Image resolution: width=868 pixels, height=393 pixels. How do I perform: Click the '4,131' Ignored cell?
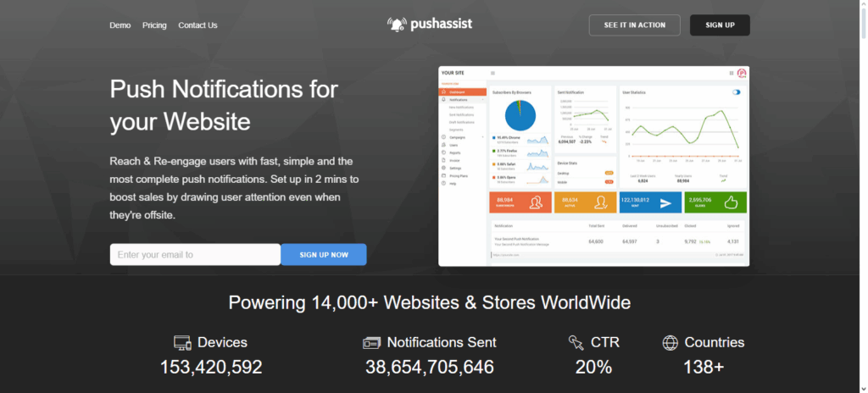[732, 241]
